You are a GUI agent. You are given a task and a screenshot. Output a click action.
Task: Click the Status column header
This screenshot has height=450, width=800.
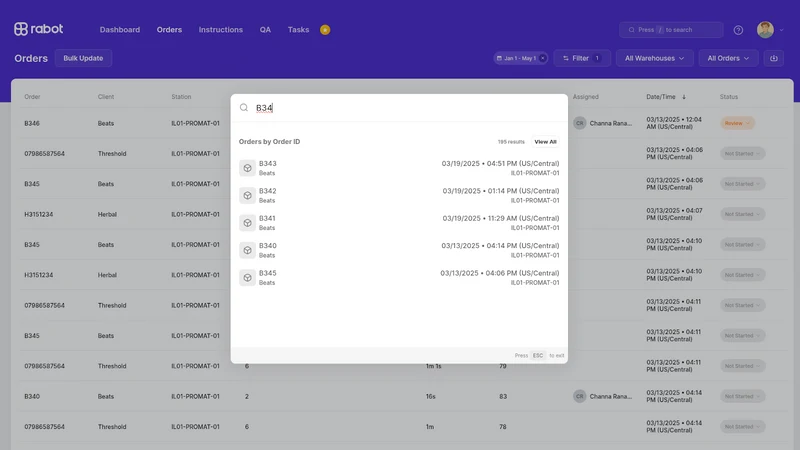(x=729, y=97)
